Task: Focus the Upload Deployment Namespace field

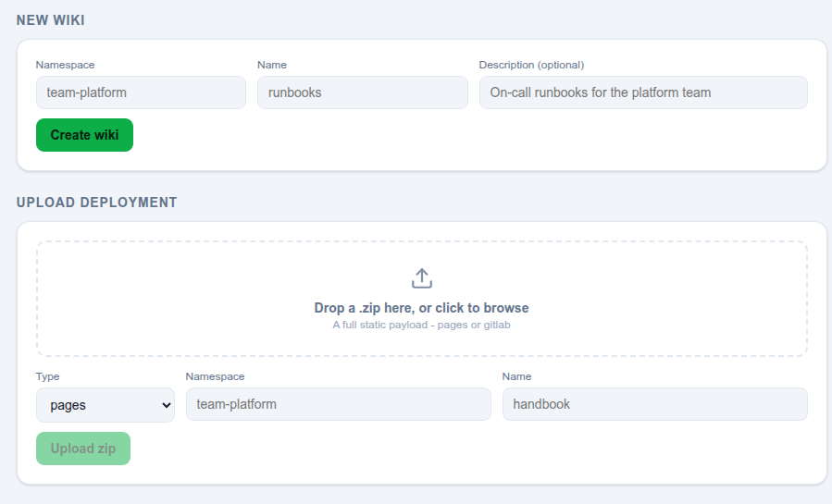Action: click(x=339, y=404)
